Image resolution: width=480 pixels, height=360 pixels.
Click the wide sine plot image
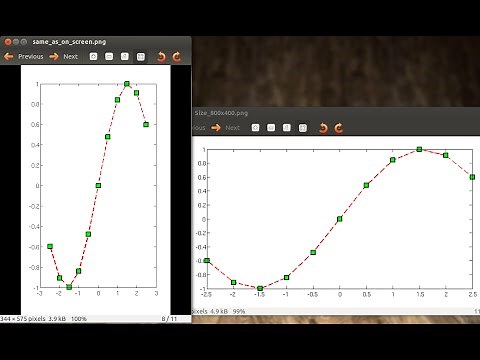click(336, 222)
